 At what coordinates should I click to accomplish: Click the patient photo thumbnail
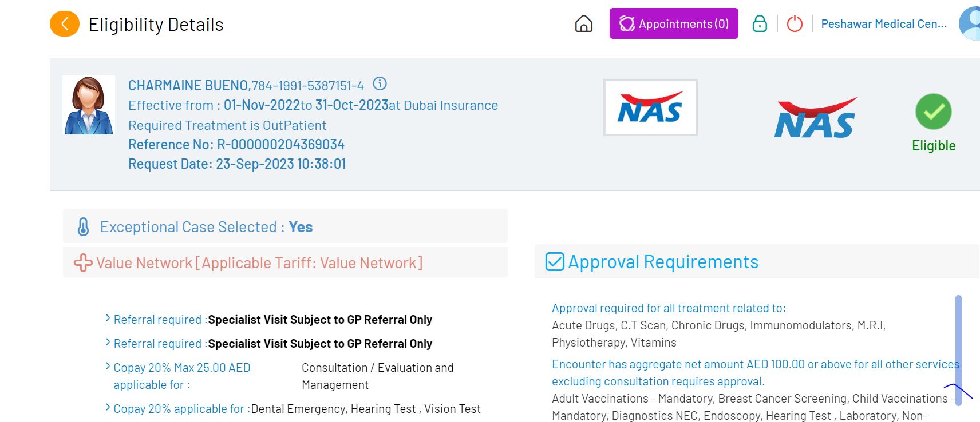89,105
